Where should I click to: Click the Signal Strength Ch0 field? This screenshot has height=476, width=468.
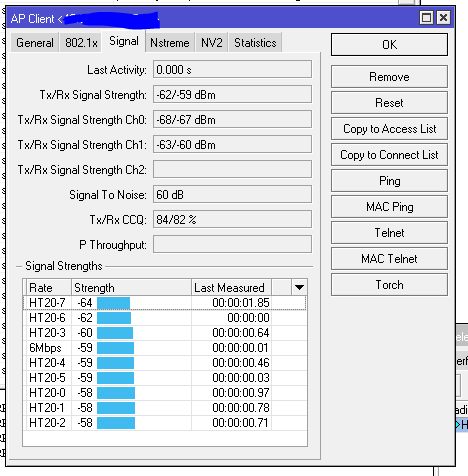click(232, 119)
